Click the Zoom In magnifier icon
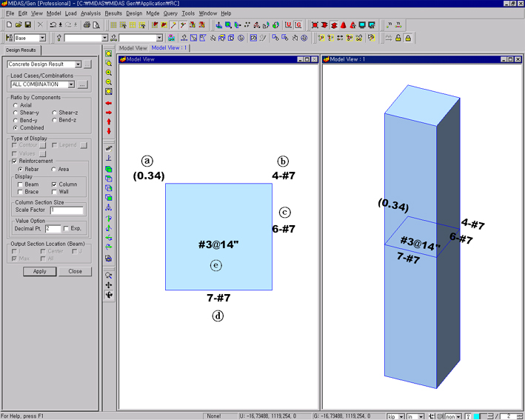The image size is (525, 420). pyautogui.click(x=109, y=73)
